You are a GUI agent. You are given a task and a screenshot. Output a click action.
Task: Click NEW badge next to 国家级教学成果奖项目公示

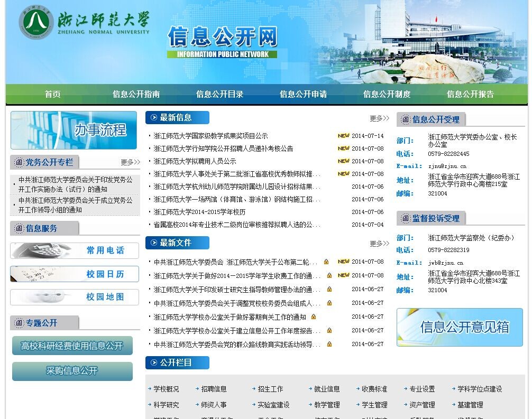(343, 136)
